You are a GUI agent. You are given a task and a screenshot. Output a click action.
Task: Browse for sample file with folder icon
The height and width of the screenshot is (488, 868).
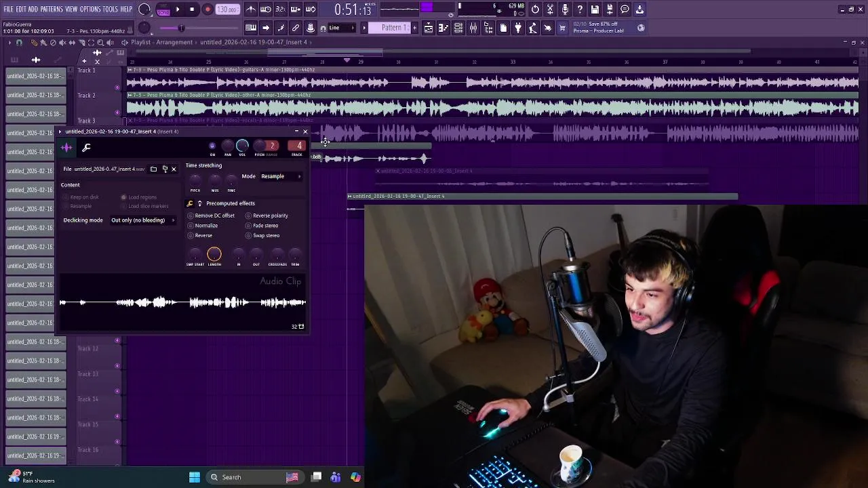[153, 169]
